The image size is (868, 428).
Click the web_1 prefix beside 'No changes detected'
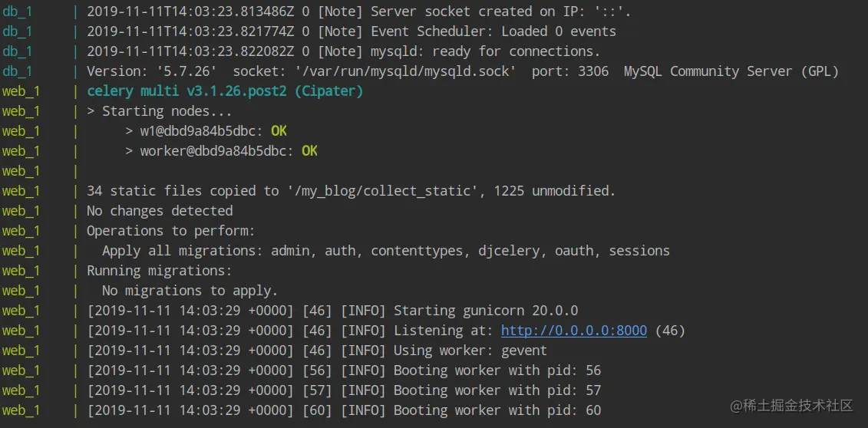pyautogui.click(x=21, y=211)
